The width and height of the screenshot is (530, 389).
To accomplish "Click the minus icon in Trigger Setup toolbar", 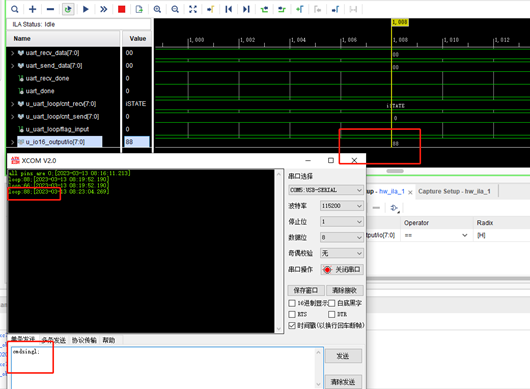I will coord(376,208).
